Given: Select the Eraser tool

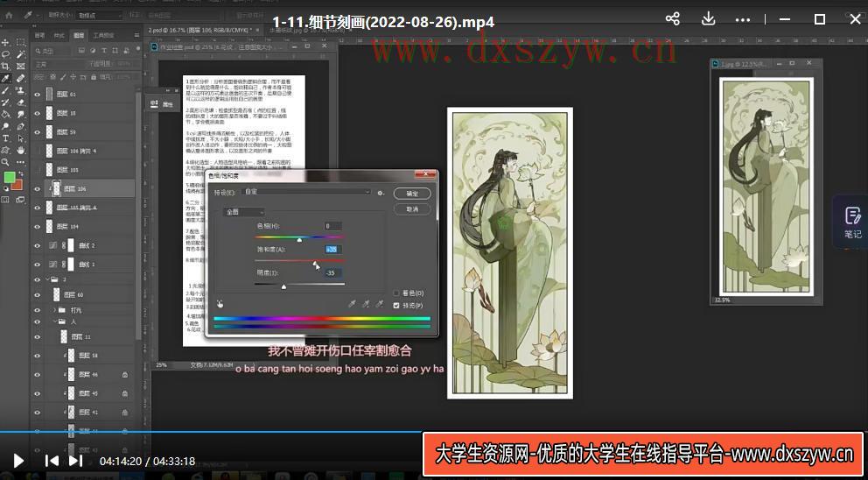Looking at the screenshot, I should click(20, 102).
